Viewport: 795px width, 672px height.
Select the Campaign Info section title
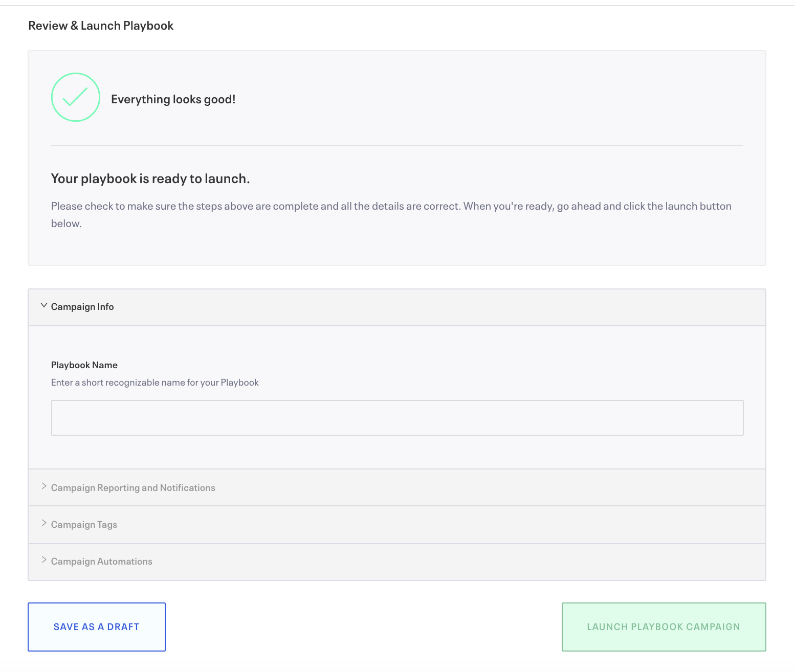[82, 307]
